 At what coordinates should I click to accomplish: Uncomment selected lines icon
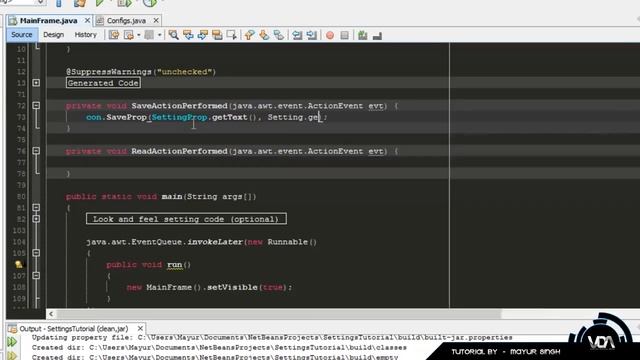point(377,36)
